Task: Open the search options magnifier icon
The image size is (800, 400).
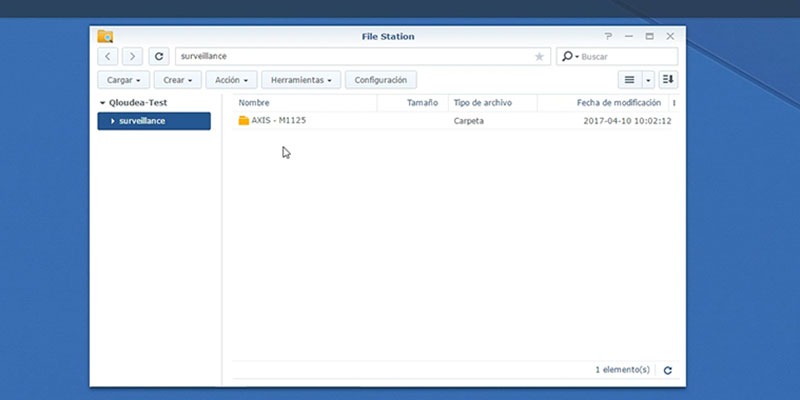Action: (569, 56)
